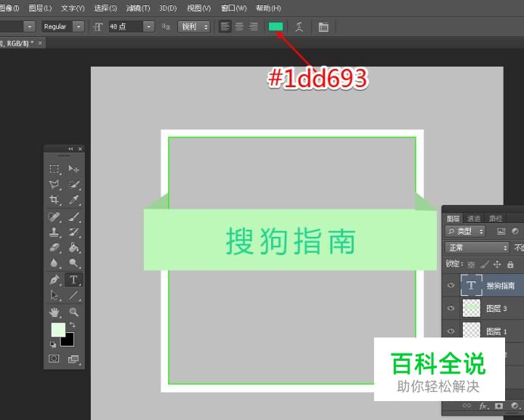This screenshot has height=420, width=524.
Task: Open the font size 48 点 dropdown arrow
Action: click(148, 26)
